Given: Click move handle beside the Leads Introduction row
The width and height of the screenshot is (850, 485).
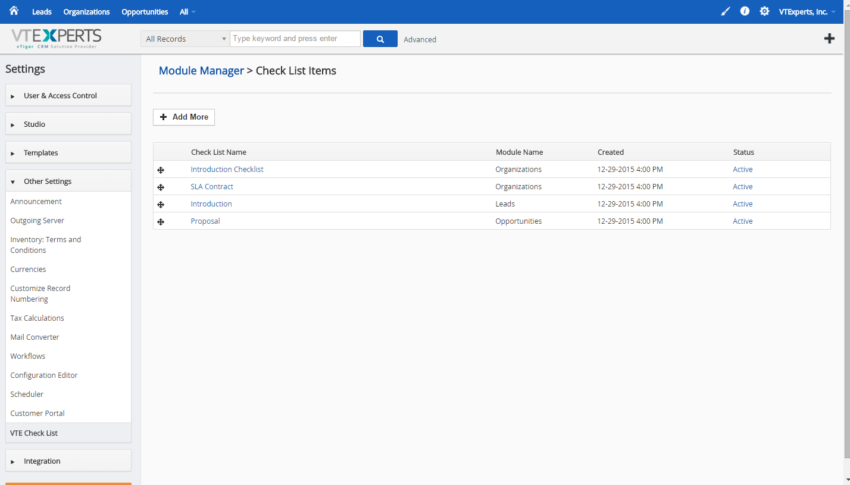Looking at the screenshot, I should pos(161,205).
